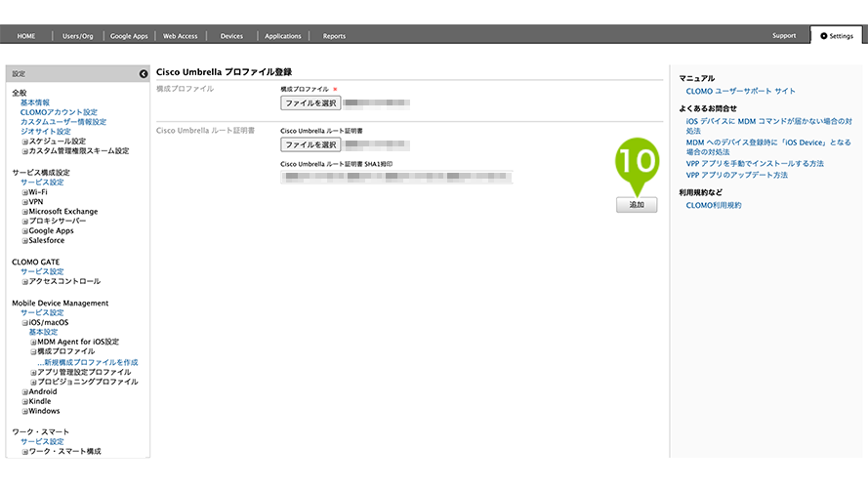Open サービス設定 under ワーク・スマート
Screen dimensions: 868x488
click(x=42, y=441)
